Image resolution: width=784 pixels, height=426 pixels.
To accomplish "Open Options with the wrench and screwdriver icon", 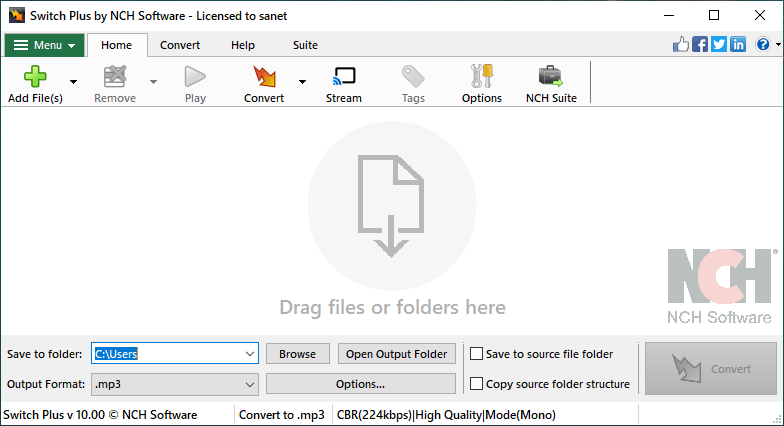I will pyautogui.click(x=482, y=76).
